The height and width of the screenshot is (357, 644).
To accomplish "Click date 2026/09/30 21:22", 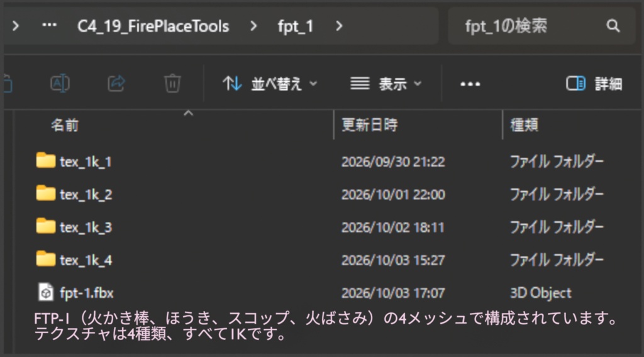I will 393,162.
